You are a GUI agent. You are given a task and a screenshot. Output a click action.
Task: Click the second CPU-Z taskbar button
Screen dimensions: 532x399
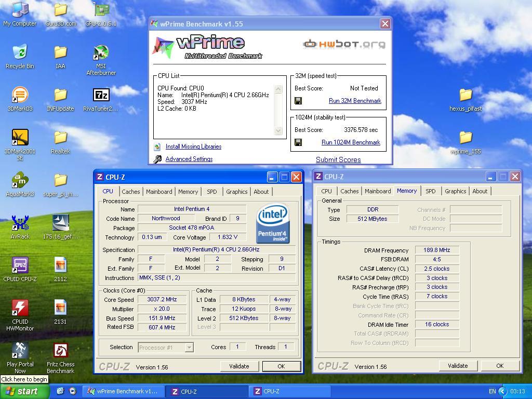290,392
